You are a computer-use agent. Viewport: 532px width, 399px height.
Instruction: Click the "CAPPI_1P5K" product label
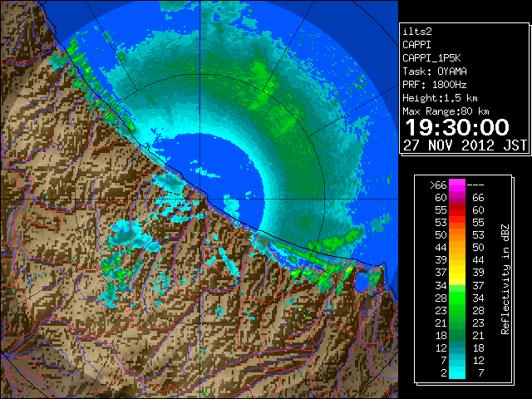tap(431, 58)
